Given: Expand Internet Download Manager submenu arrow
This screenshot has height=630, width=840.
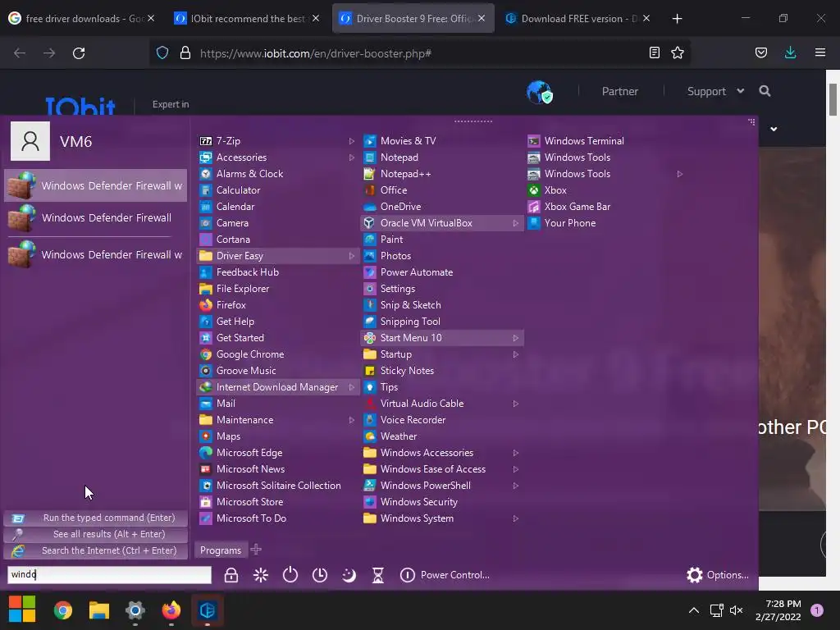Looking at the screenshot, I should (351, 387).
